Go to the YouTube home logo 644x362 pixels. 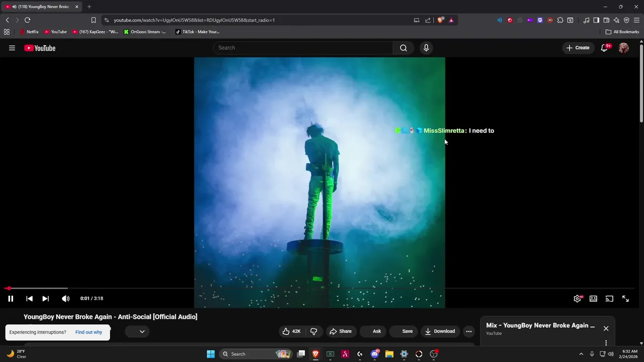[x=40, y=48]
